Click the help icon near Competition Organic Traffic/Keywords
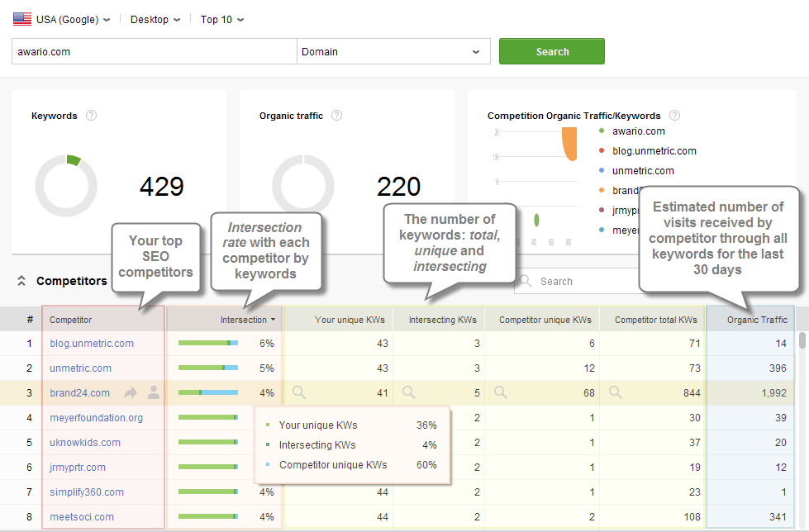This screenshot has height=532, width=809. [675, 116]
